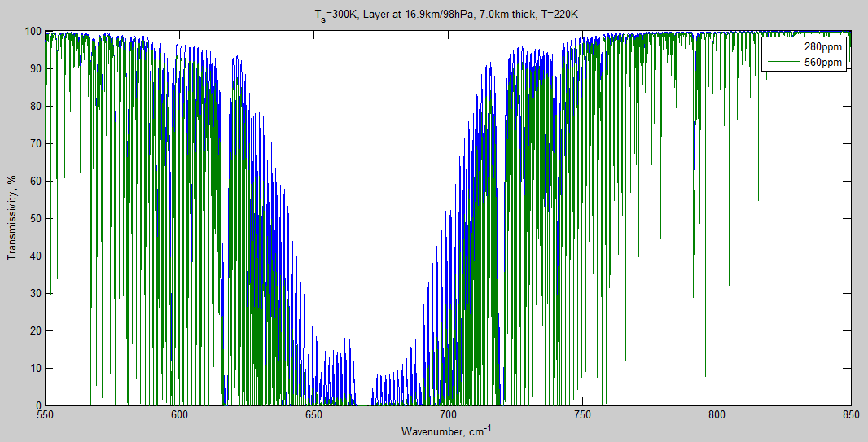Select the 560ppm legend label
The image size is (868, 442).
[x=823, y=63]
